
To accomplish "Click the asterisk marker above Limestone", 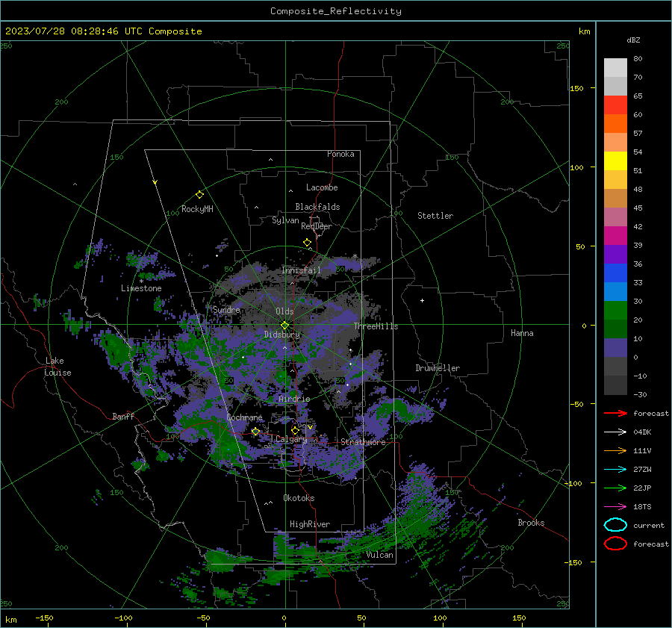I will [x=141, y=282].
